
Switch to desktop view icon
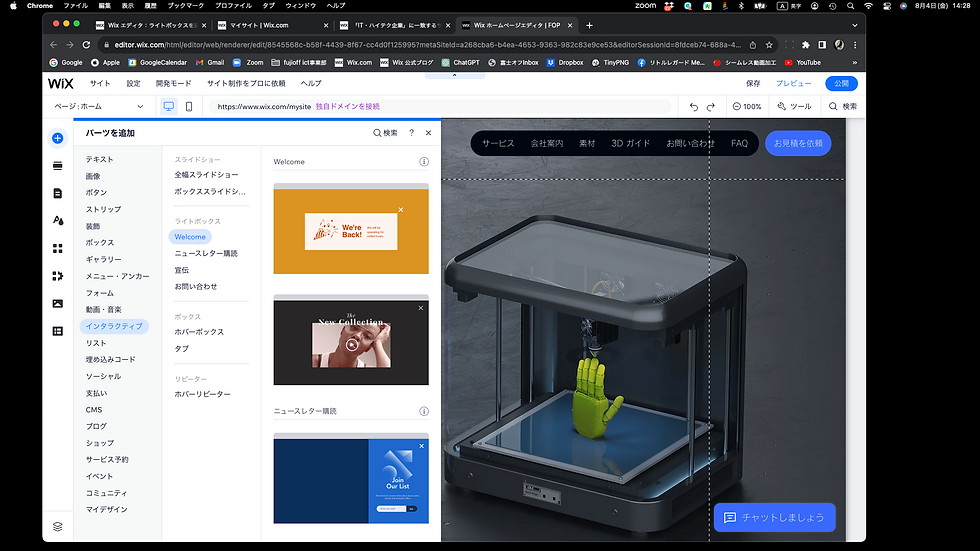pyautogui.click(x=169, y=106)
